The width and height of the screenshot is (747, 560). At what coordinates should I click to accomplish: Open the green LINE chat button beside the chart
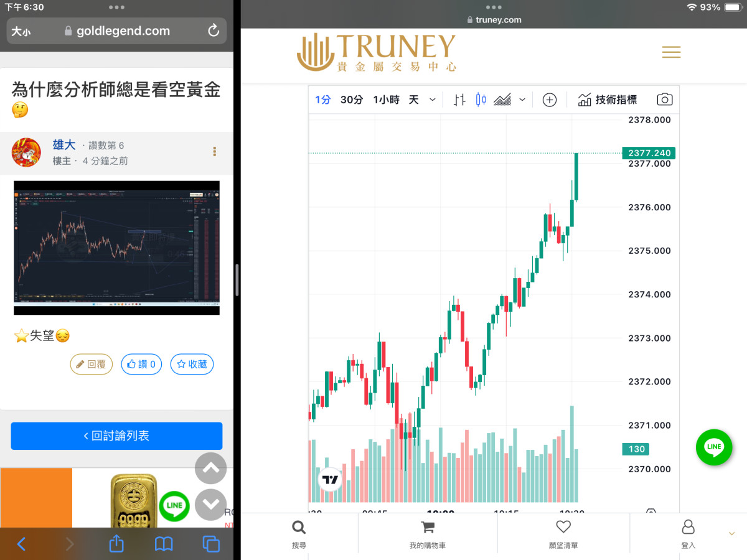pyautogui.click(x=713, y=447)
